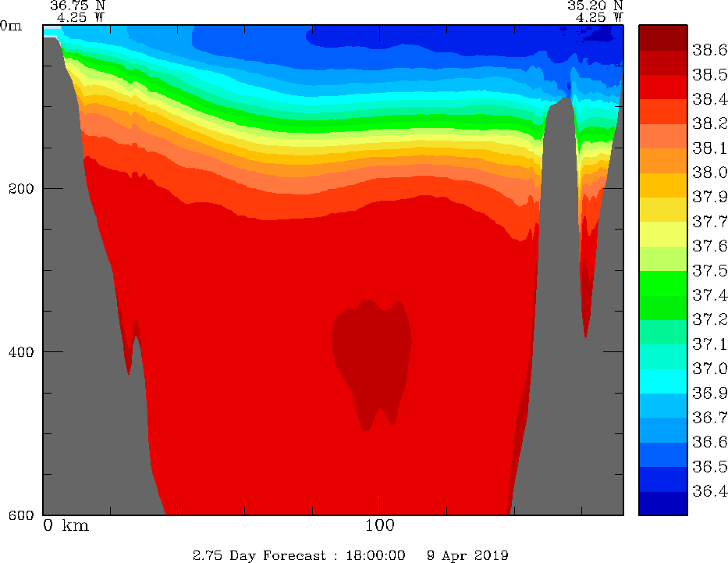Screen dimensions: 728x563
Task: Click the salmon swatch between 38.2 and 38.1
Action: click(663, 136)
